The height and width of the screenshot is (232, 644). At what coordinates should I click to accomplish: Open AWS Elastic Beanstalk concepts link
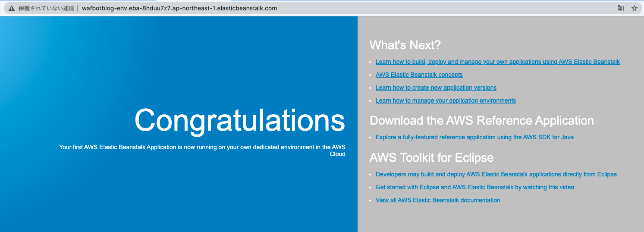click(419, 75)
